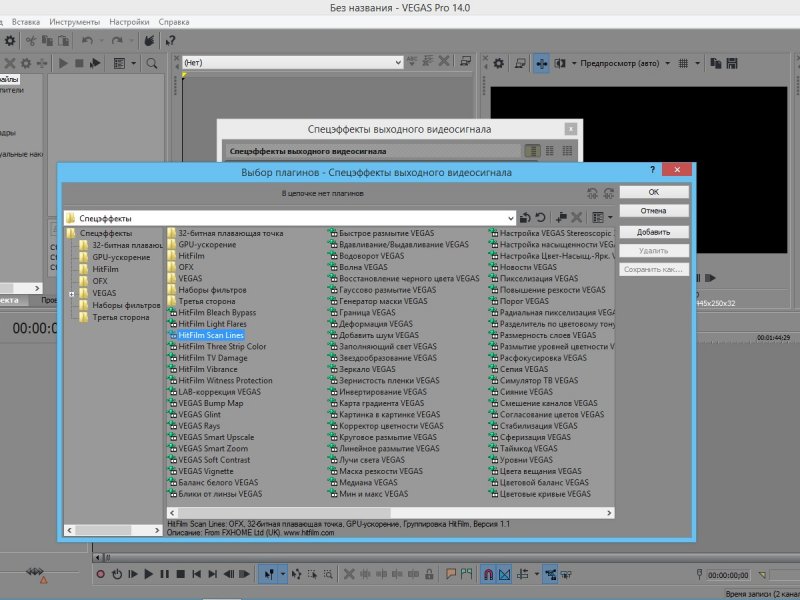
Task: Click the Cut scissors icon in main toolbar
Action: click(31, 41)
